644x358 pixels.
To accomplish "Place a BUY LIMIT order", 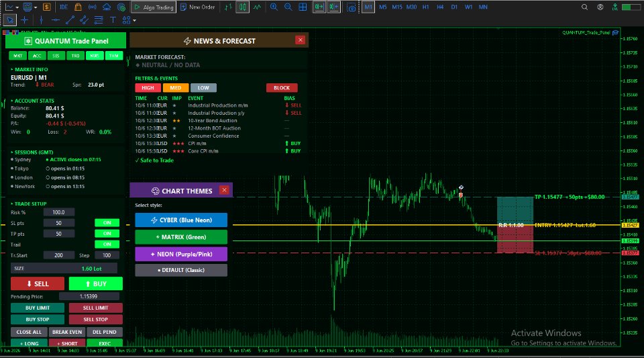I will 38,308.
